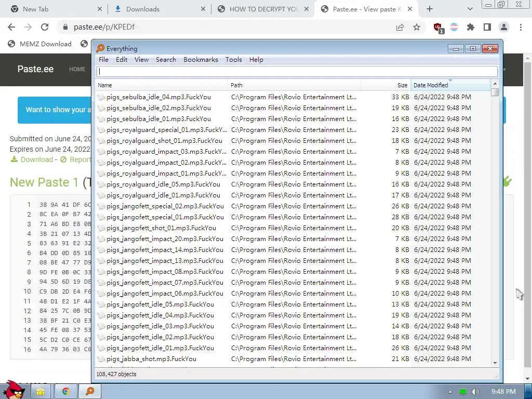The width and height of the screenshot is (532, 399).
Task: Switch to the Downloads browser tab
Action: 158,9
